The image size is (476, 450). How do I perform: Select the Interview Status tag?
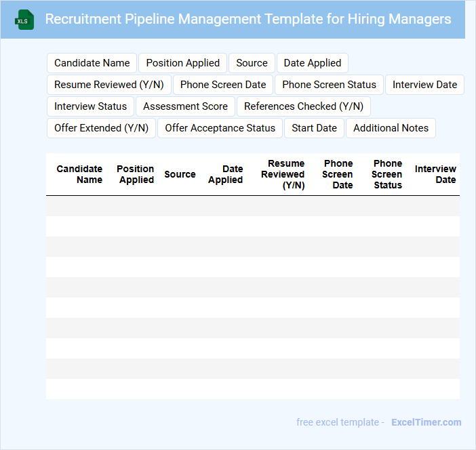click(x=90, y=106)
